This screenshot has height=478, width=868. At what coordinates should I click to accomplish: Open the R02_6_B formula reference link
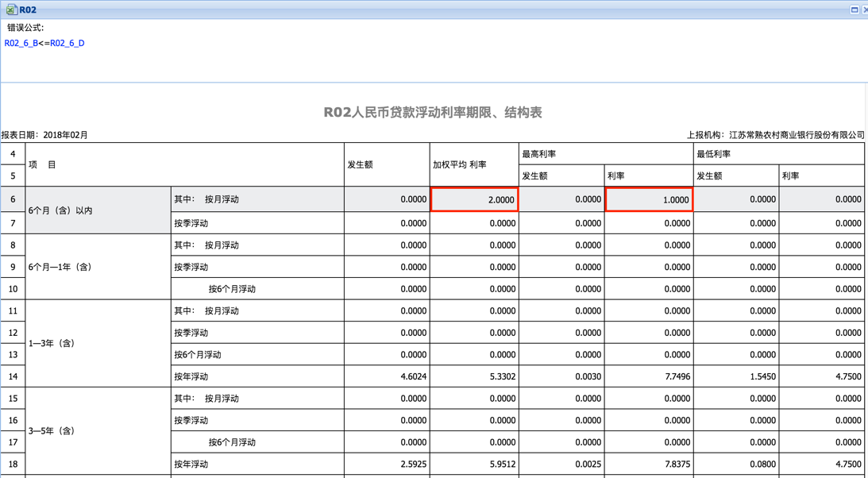coord(21,43)
